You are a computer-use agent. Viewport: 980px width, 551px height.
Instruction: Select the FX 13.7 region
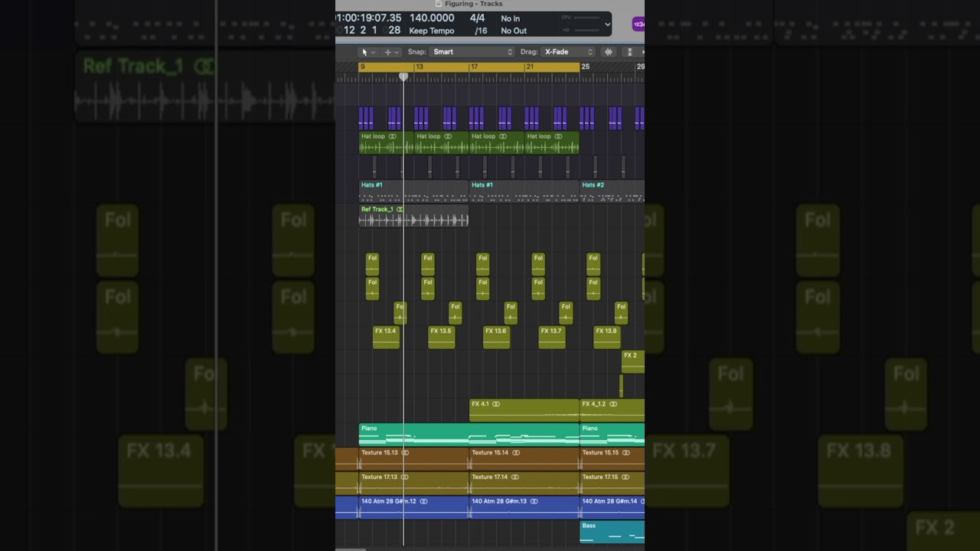(x=551, y=337)
